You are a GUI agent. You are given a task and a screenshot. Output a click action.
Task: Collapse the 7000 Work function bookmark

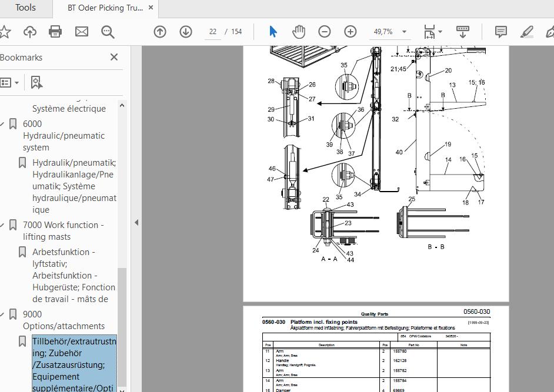[2, 225]
